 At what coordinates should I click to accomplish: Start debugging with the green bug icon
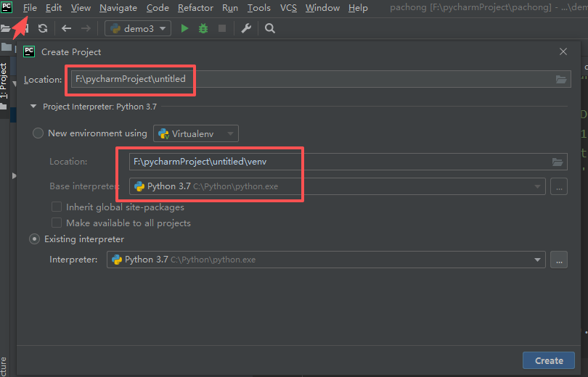(x=203, y=28)
